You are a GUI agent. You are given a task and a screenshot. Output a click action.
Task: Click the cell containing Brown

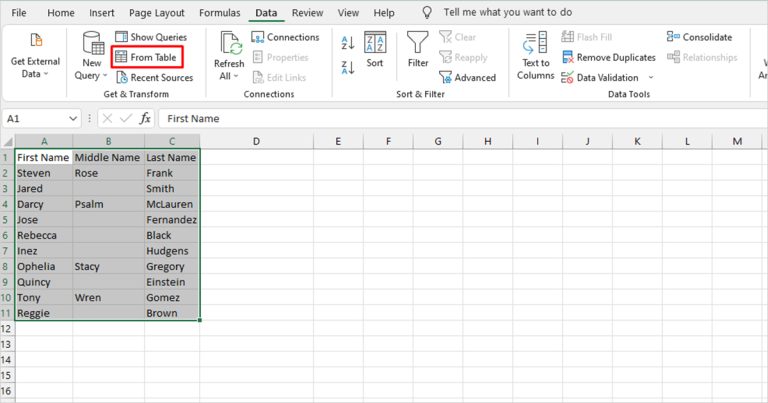(172, 313)
